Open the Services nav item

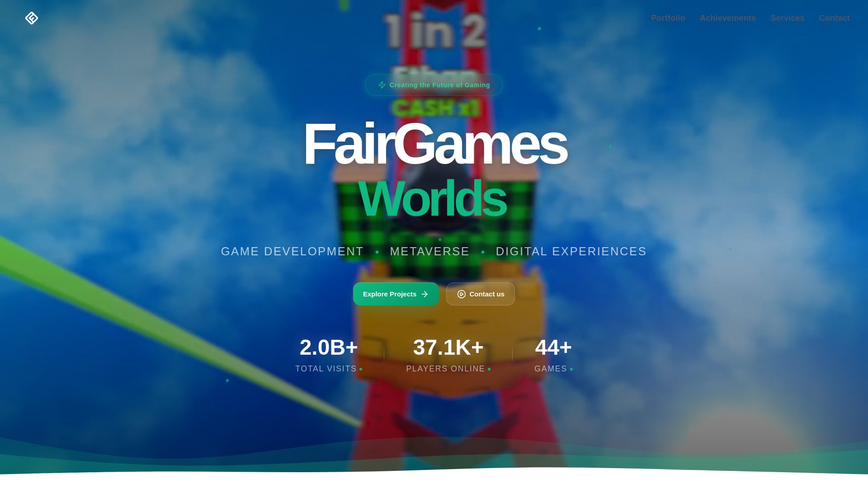click(x=787, y=18)
